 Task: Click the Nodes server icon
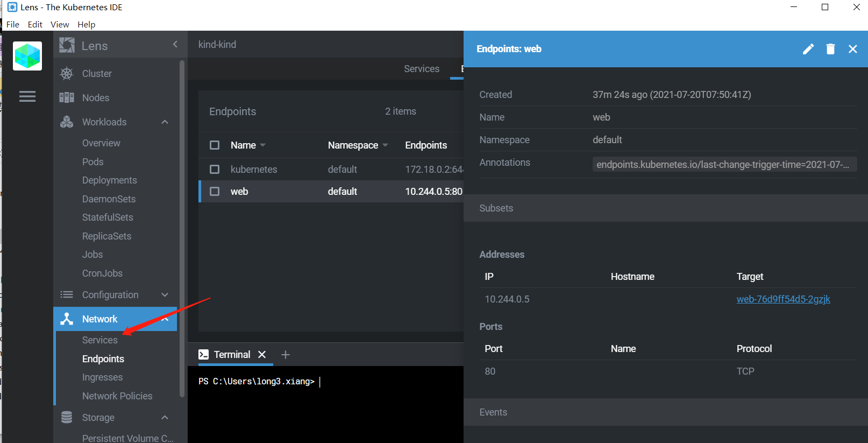click(x=67, y=97)
